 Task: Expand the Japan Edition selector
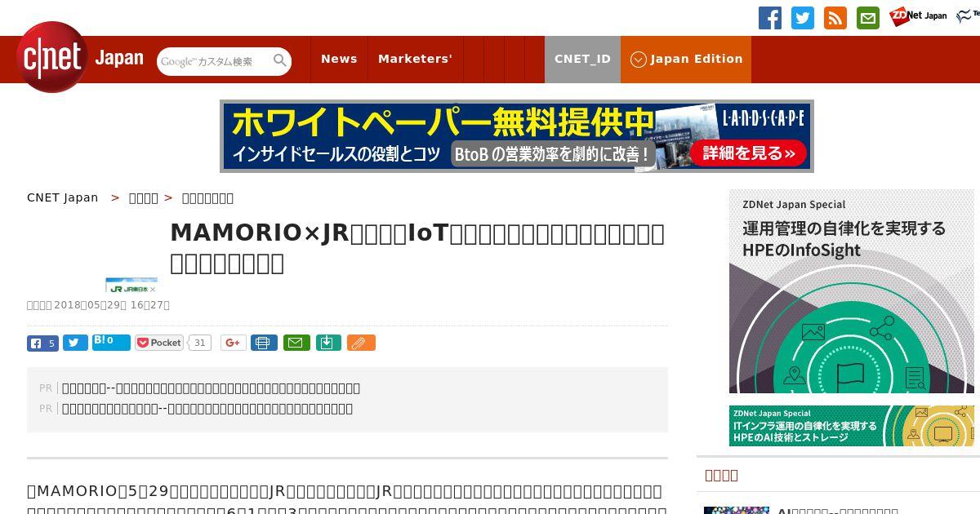[686, 59]
